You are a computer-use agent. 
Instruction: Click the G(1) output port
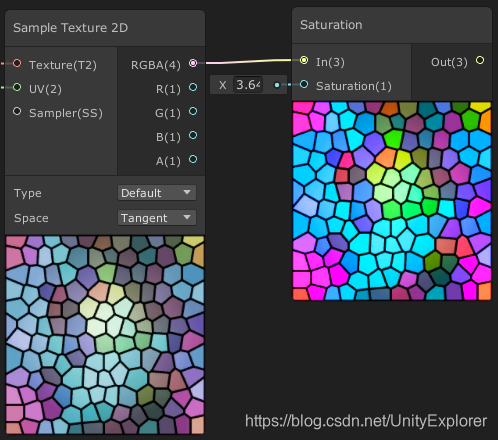point(193,111)
